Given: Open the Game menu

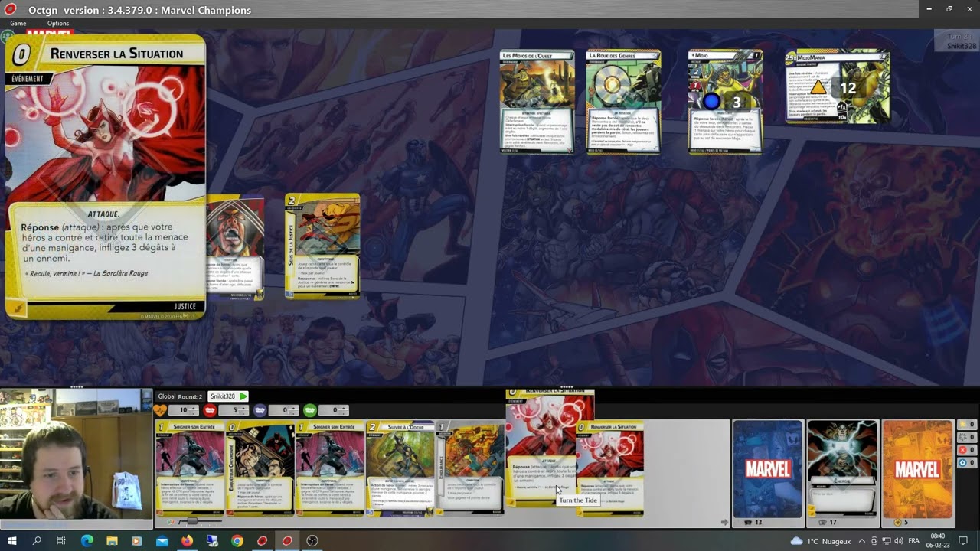Looking at the screenshot, I should [x=18, y=24].
